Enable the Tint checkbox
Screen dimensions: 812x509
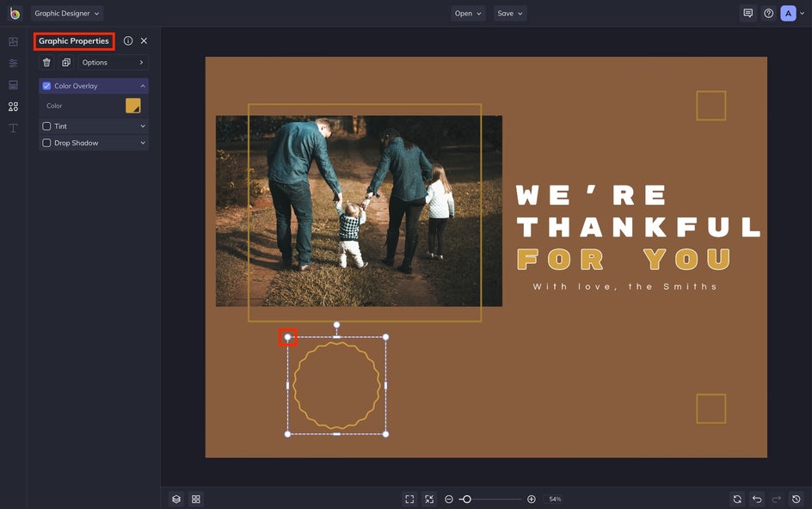(x=46, y=126)
